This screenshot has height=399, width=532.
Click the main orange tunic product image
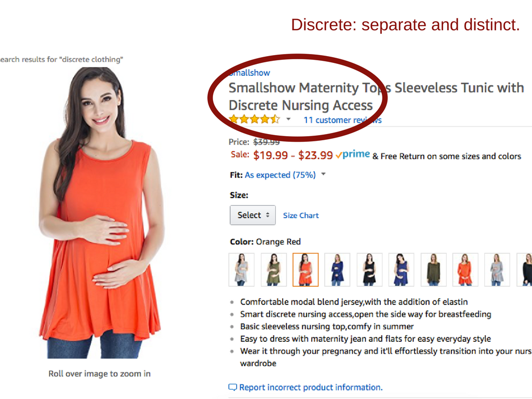tap(101, 212)
